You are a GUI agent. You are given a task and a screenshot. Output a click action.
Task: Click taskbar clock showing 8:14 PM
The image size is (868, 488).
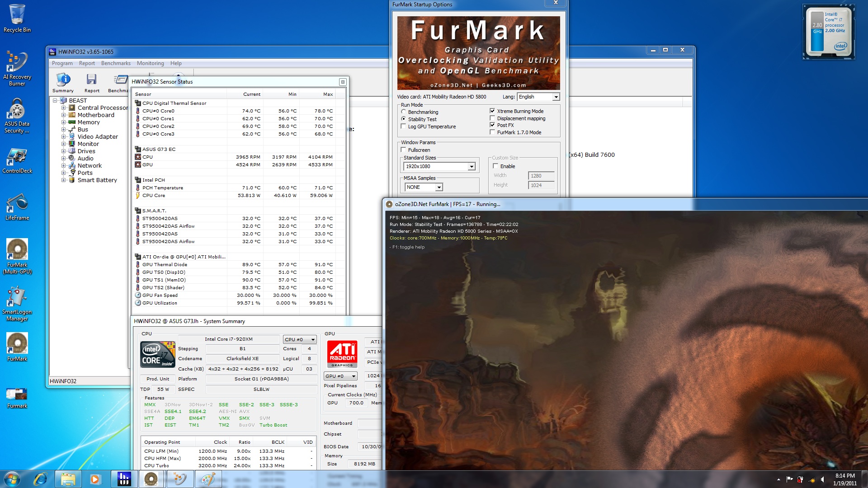click(844, 479)
